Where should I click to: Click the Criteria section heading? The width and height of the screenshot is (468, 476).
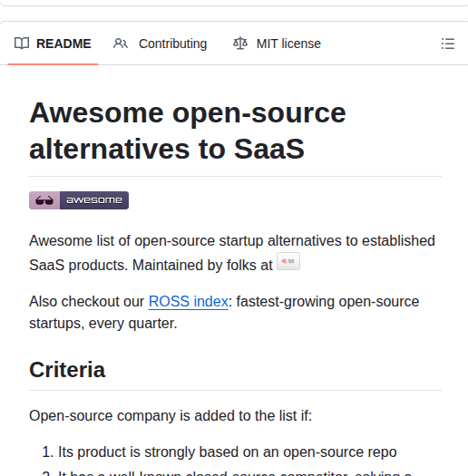67,370
